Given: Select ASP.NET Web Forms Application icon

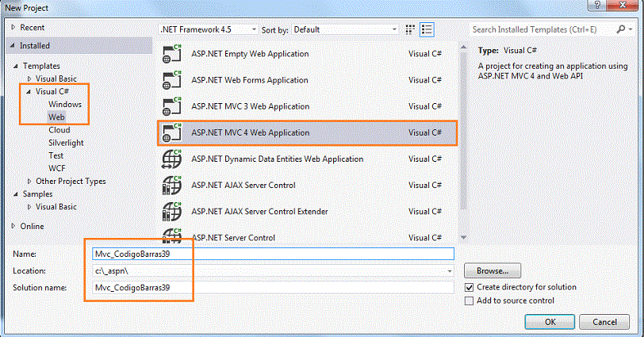Looking at the screenshot, I should click(171, 80).
